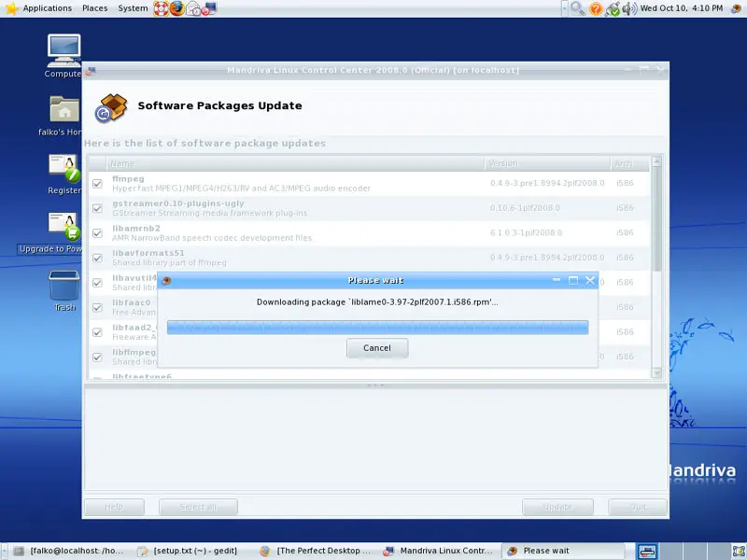Open the System menu

(x=133, y=8)
